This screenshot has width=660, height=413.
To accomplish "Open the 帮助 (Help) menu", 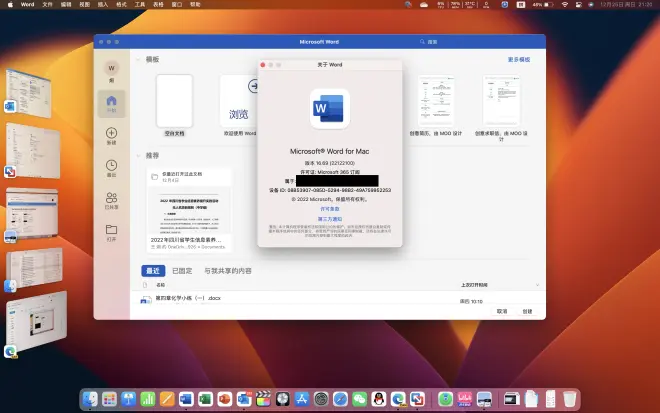I will tap(195, 5).
